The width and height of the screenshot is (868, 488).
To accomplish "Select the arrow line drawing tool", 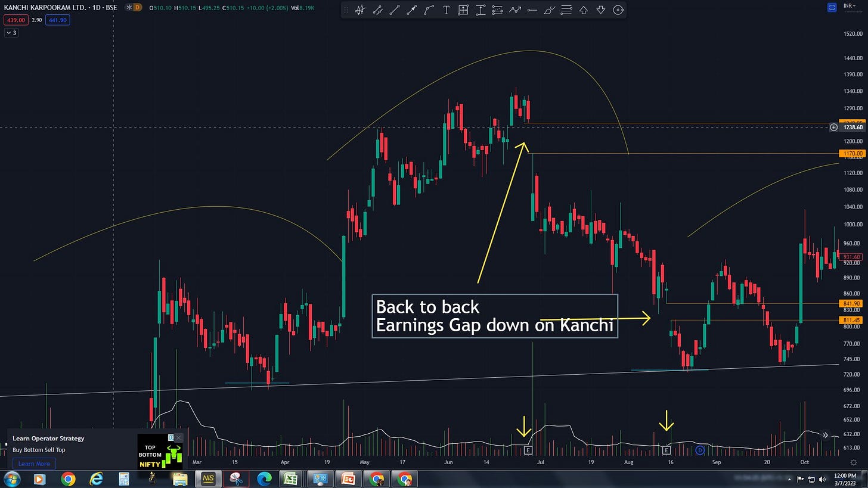I will coord(411,10).
